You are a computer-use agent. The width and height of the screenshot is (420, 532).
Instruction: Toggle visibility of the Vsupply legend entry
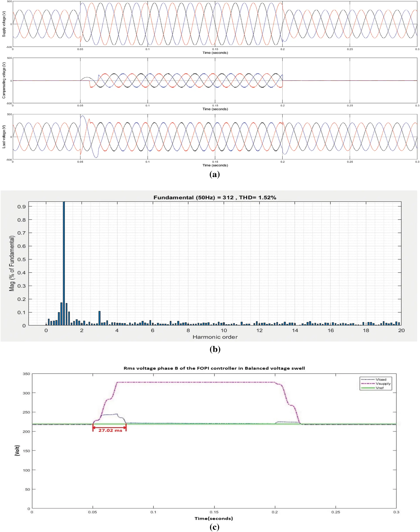point(383,384)
